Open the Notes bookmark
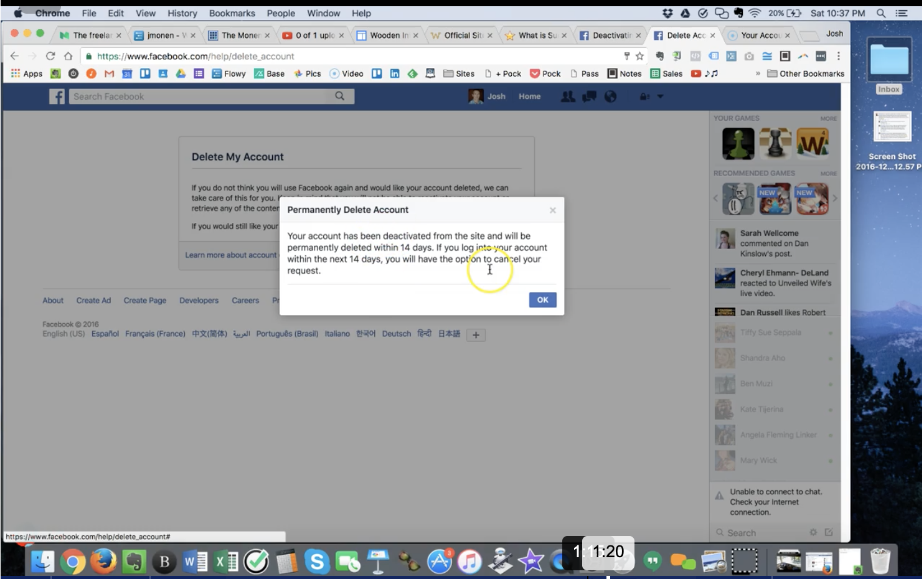Viewport: 924px width, 579px height. [625, 73]
